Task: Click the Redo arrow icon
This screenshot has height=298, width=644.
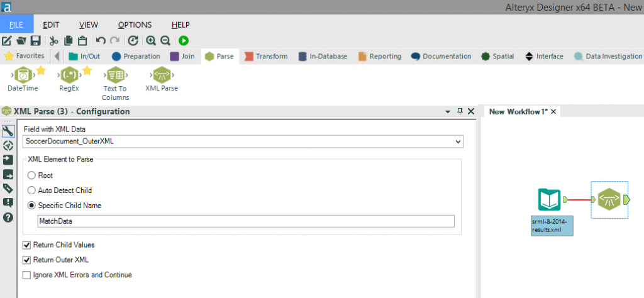Action: pyautogui.click(x=115, y=41)
